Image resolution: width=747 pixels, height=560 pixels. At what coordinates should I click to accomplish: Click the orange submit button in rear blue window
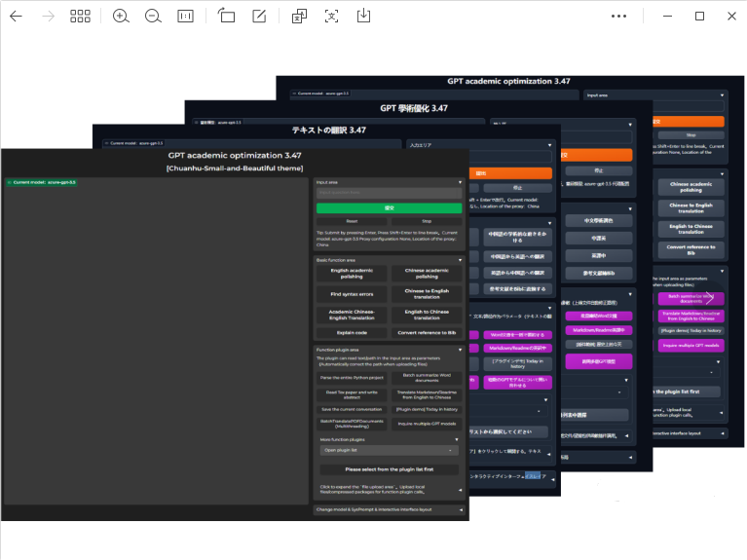point(688,122)
